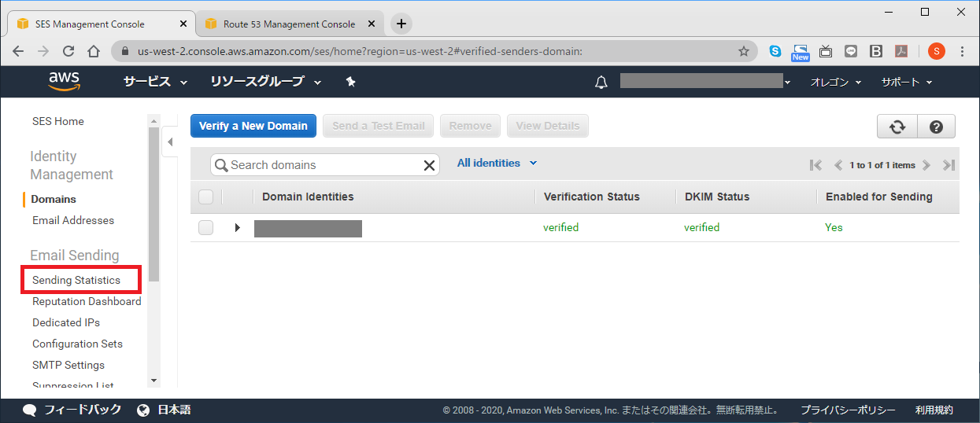Open a new browser tab

point(401,24)
